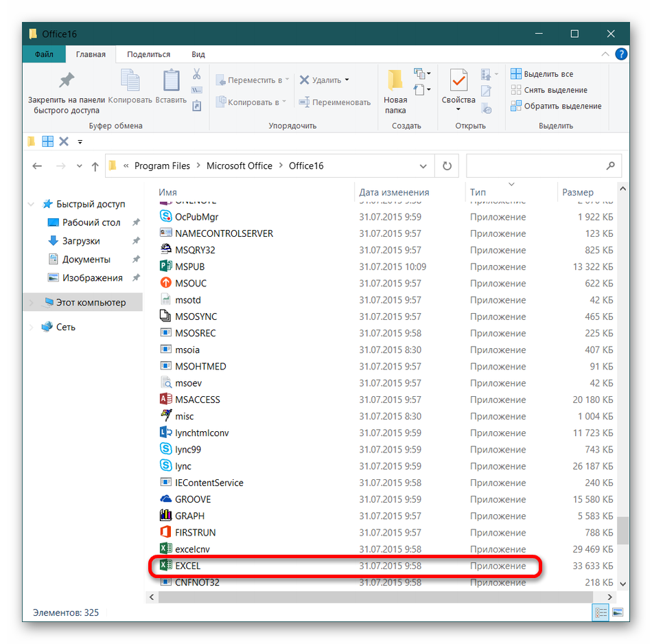Select the EXCEL application file
The width and height of the screenshot is (652, 644).
pyautogui.click(x=188, y=566)
